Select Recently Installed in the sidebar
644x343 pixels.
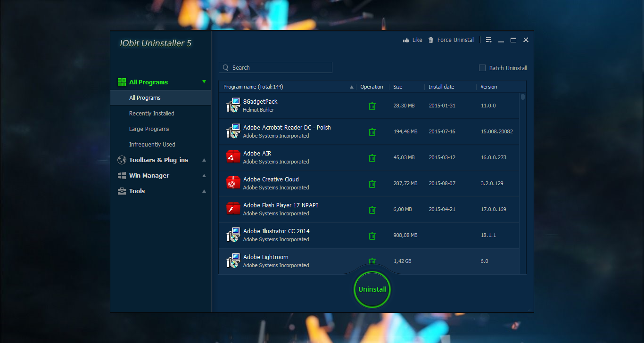tap(152, 114)
